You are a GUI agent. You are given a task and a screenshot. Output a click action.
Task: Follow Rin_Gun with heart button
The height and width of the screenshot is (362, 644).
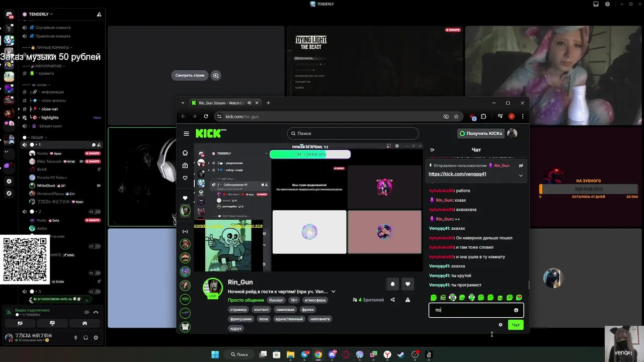(408, 284)
